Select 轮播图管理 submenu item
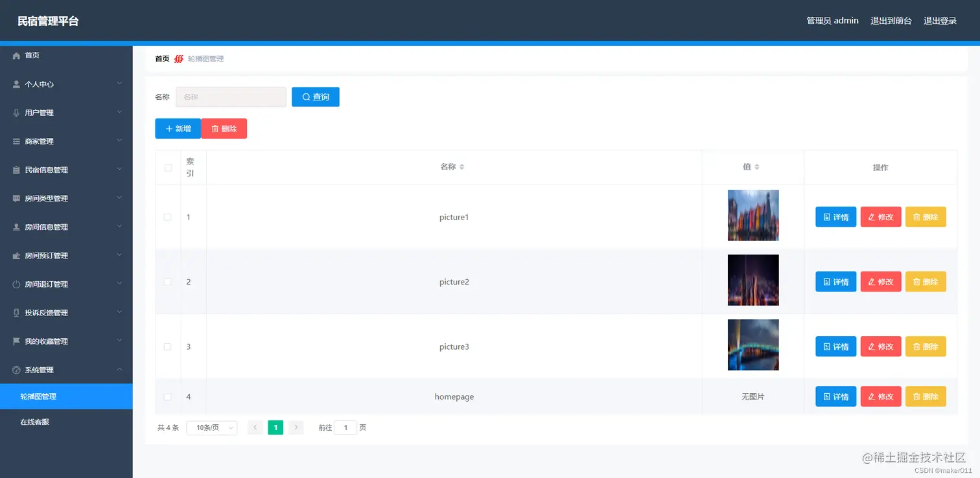The height and width of the screenshot is (478, 980). 66,396
